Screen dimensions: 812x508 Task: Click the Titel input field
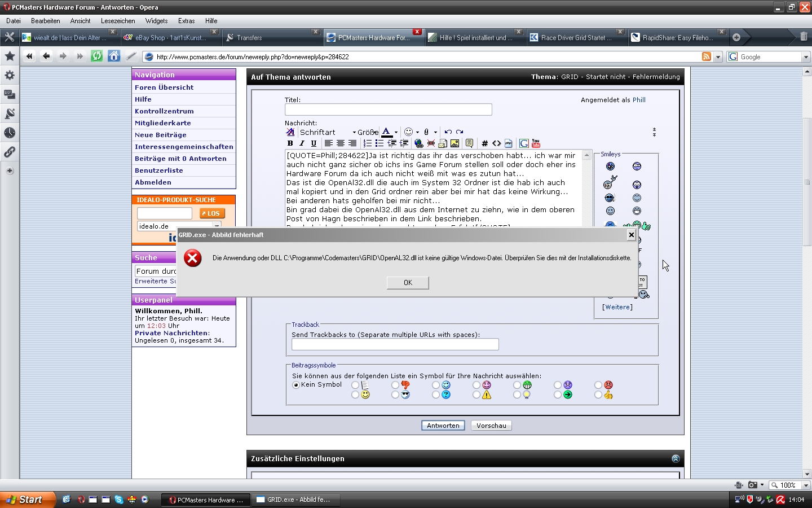tap(389, 110)
